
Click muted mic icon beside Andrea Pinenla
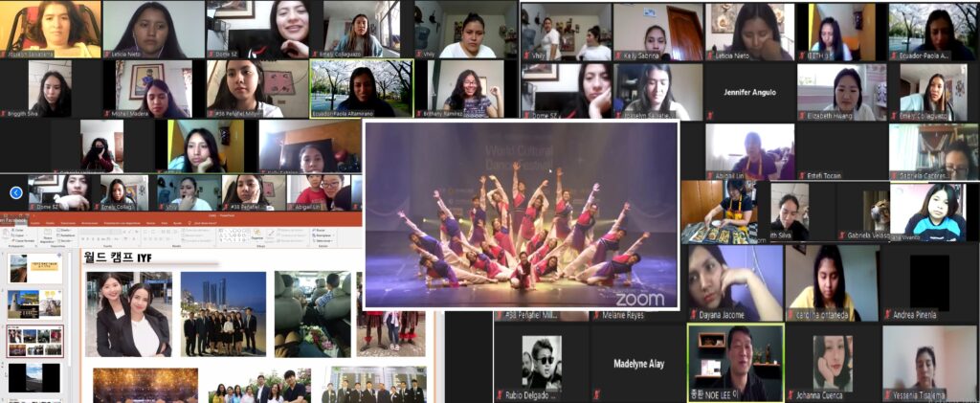[x=886, y=315]
